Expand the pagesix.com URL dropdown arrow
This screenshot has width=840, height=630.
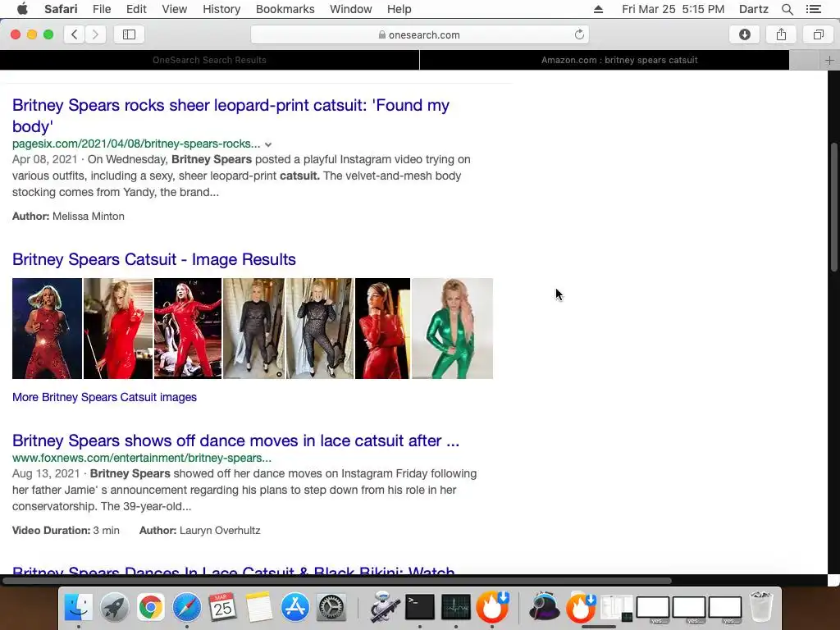point(268,144)
